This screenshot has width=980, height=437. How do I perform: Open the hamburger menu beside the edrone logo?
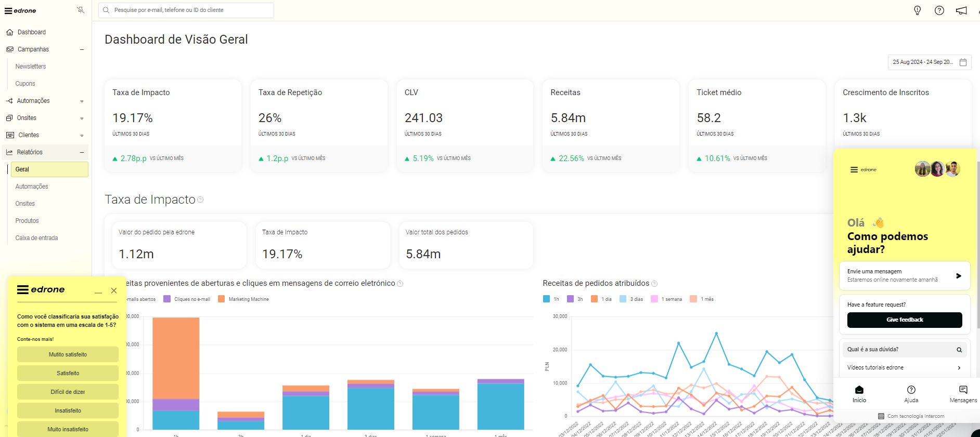(x=8, y=10)
